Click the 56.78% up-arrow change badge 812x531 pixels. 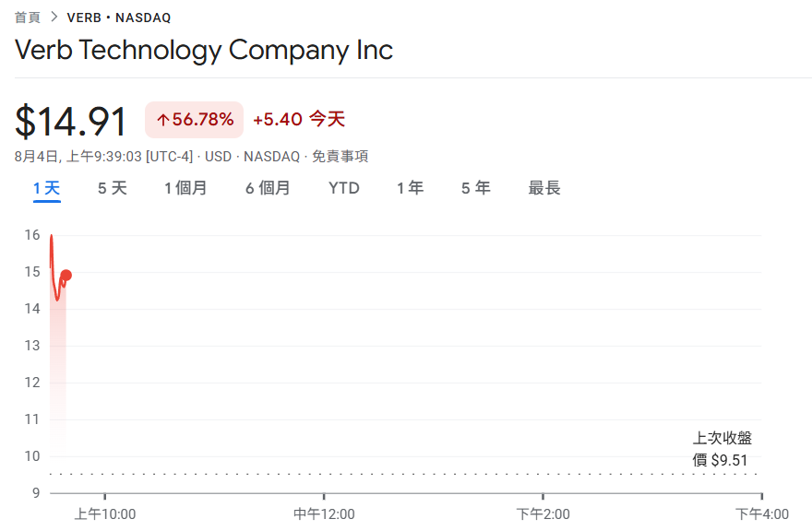tap(194, 120)
